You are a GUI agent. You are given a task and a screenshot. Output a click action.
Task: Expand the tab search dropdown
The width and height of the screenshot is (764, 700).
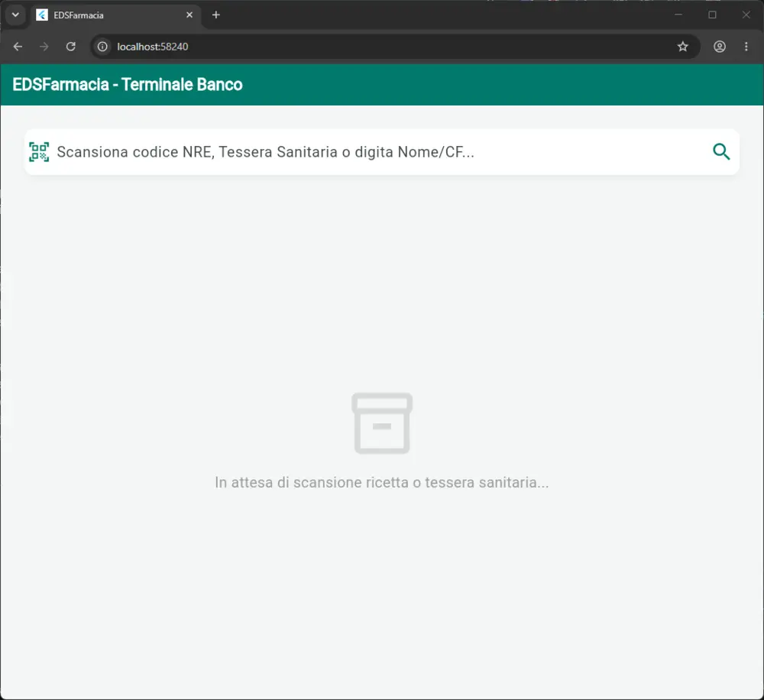15,15
